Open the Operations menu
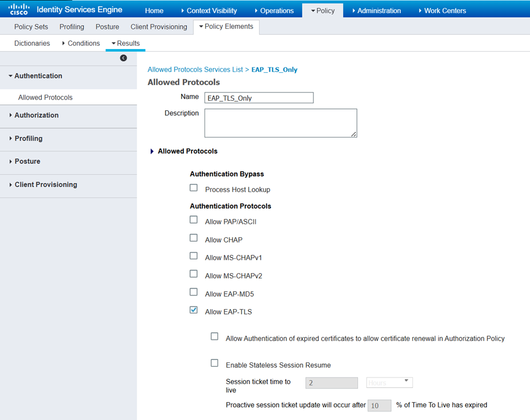 coord(274,11)
